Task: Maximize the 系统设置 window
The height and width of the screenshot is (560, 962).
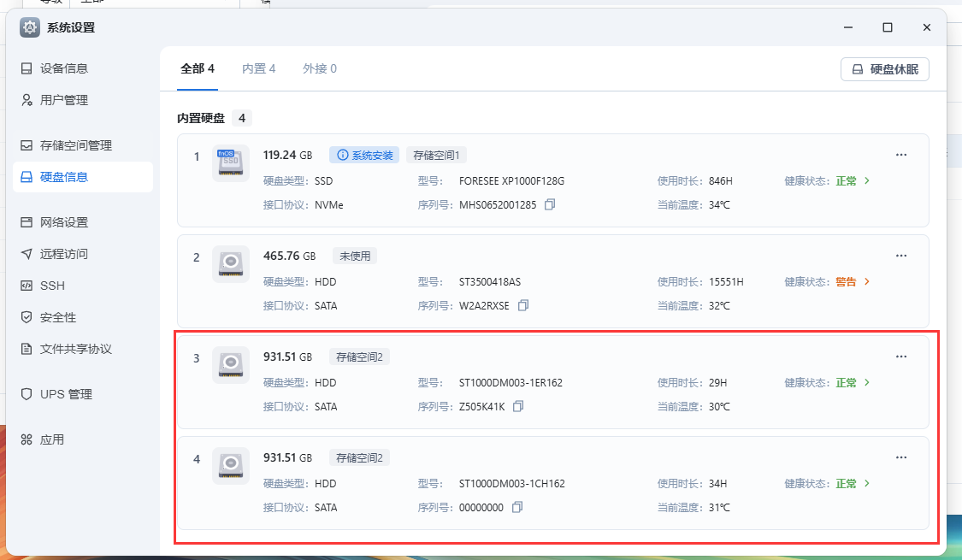Action: tap(887, 27)
